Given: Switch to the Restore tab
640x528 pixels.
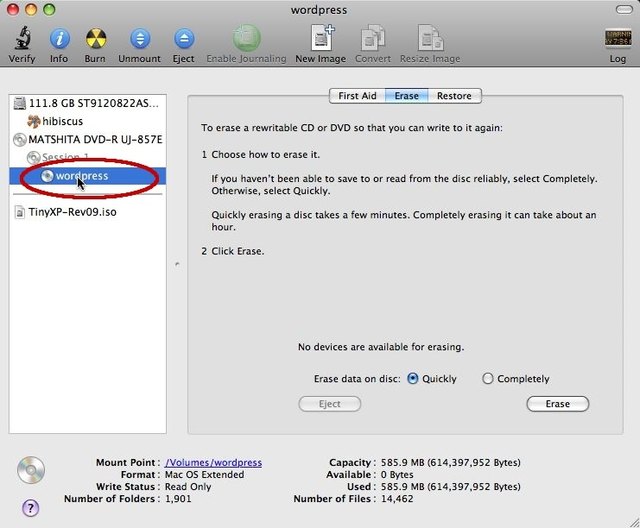Looking at the screenshot, I should [x=454, y=96].
